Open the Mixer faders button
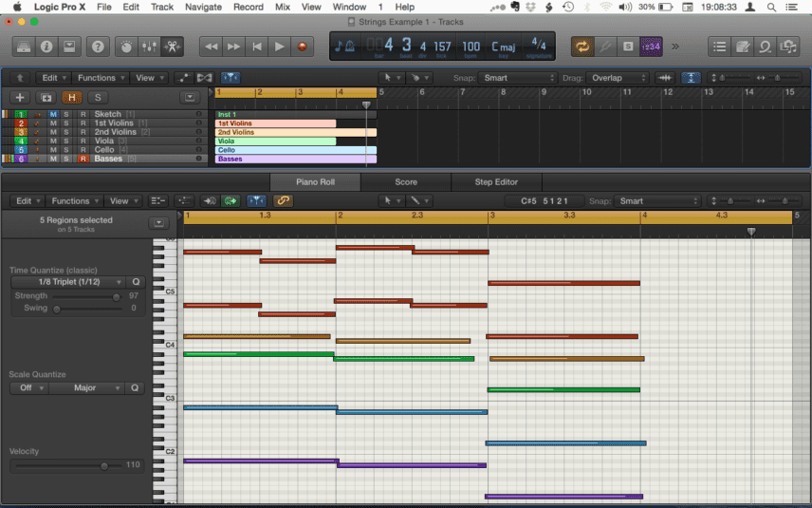The width and height of the screenshot is (812, 508). [x=149, y=47]
